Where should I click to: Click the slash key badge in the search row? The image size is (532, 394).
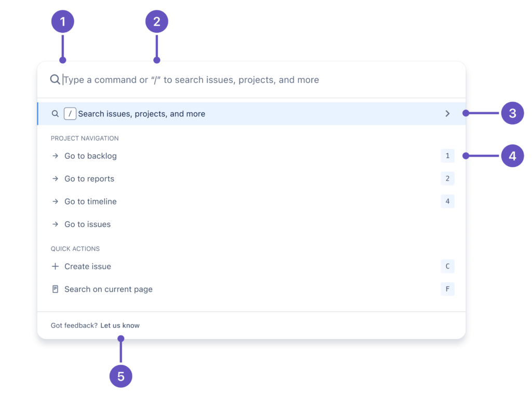pos(70,113)
